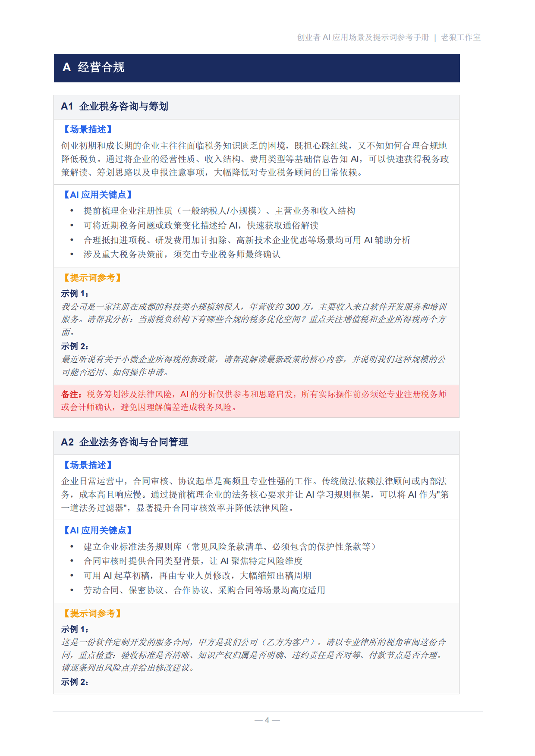Image resolution: width=535 pixels, height=756 pixels.
Task: Click the orange 【提示词参考】 label under A2
Action: click(x=92, y=613)
